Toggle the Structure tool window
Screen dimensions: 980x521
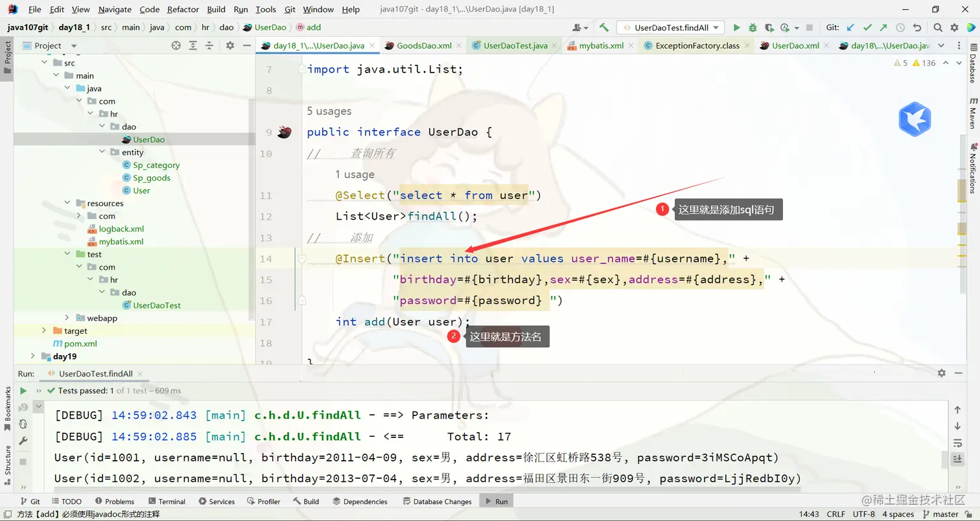pyautogui.click(x=8, y=465)
